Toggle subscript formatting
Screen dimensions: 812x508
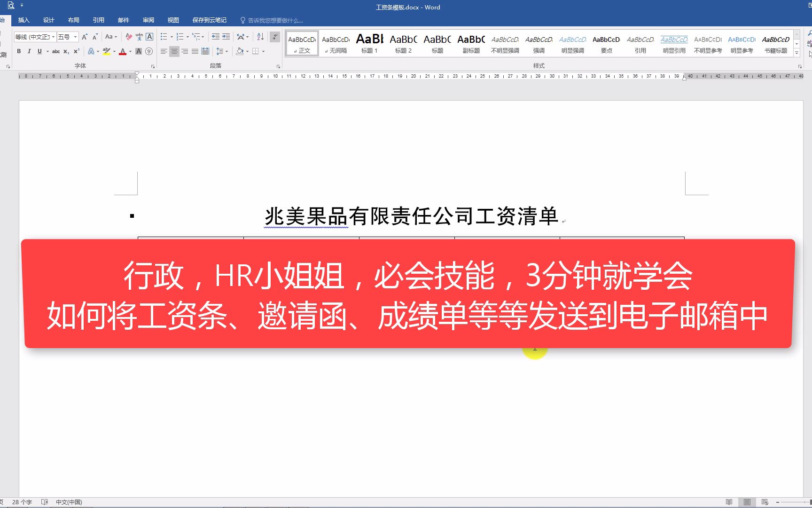66,51
